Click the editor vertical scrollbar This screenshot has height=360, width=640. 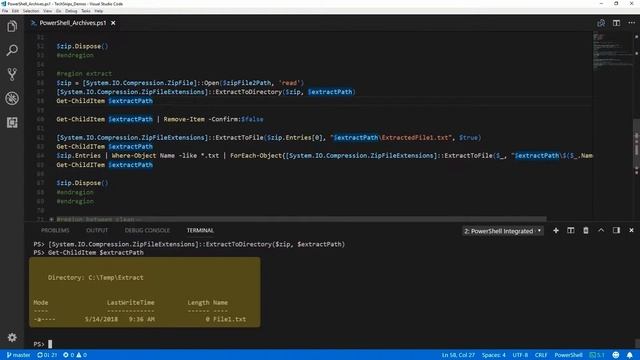636,143
